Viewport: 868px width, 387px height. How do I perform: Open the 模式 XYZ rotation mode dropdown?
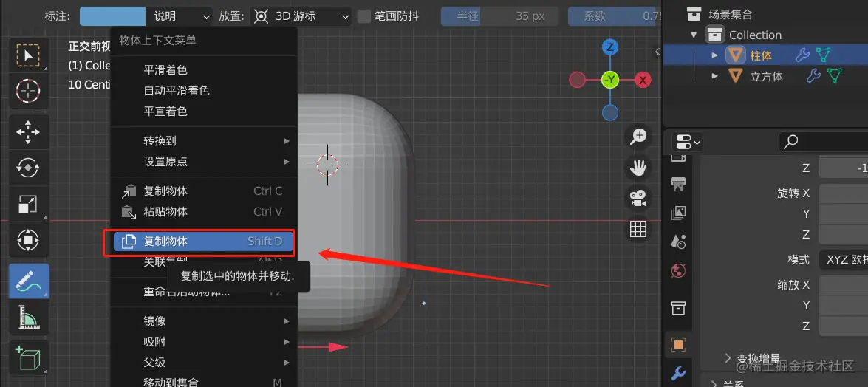[843, 259]
